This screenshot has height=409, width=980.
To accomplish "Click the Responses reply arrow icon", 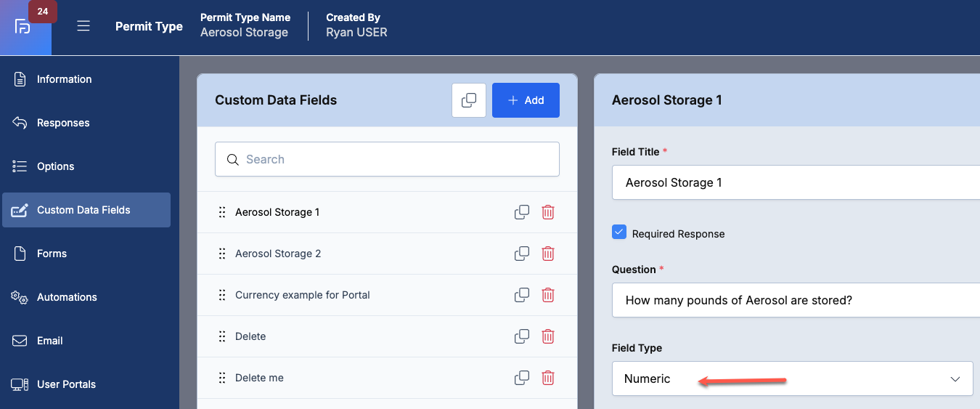I will [20, 123].
